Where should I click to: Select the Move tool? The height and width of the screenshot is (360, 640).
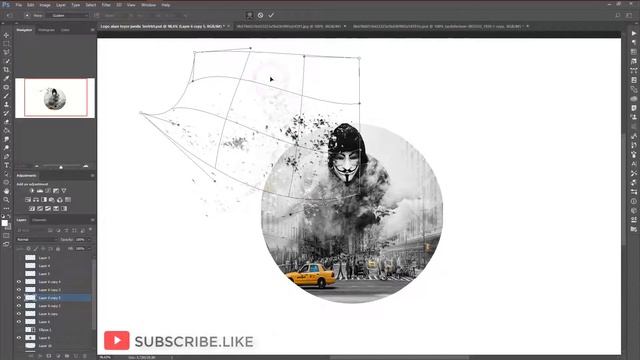(x=6, y=35)
